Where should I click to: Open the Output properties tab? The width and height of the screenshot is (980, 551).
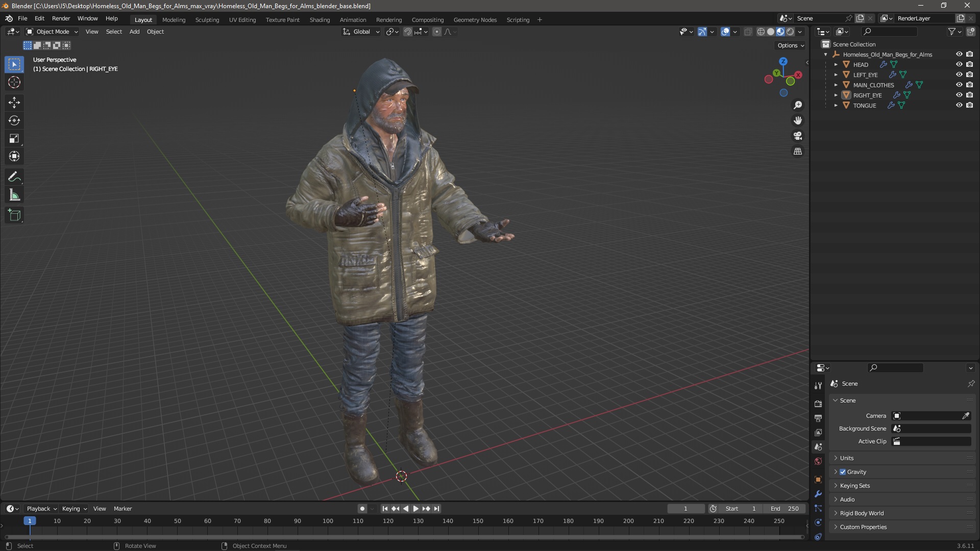(x=818, y=418)
